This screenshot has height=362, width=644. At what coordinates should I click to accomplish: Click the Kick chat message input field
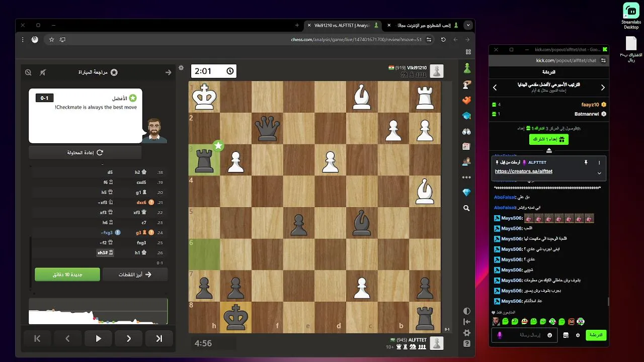point(524,335)
